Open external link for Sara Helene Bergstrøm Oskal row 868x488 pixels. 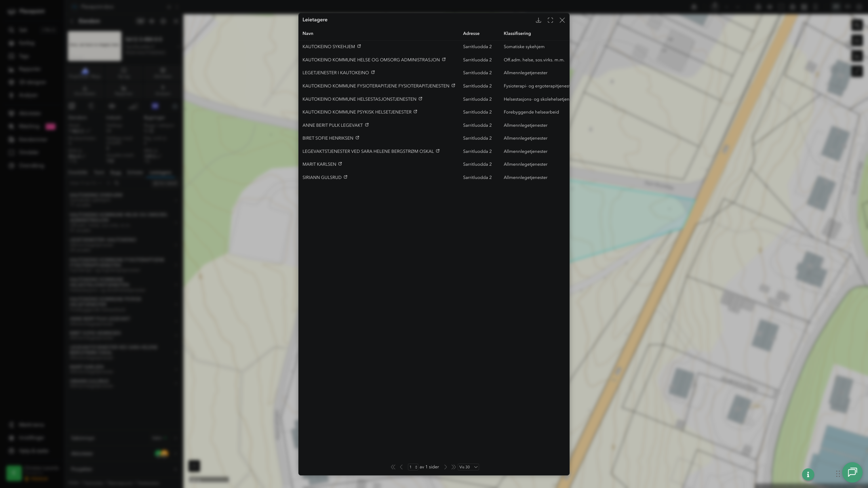point(438,151)
